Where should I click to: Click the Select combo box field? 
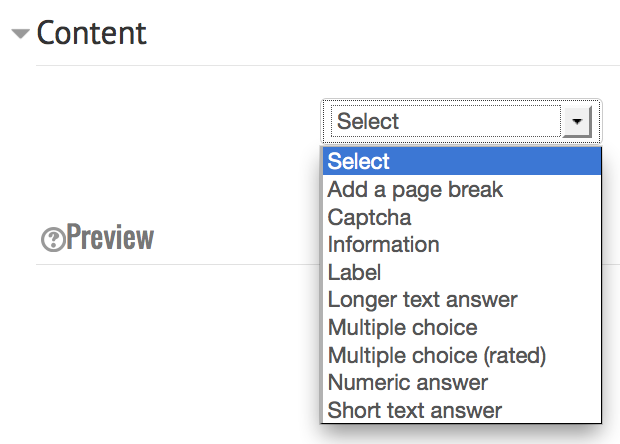(461, 121)
